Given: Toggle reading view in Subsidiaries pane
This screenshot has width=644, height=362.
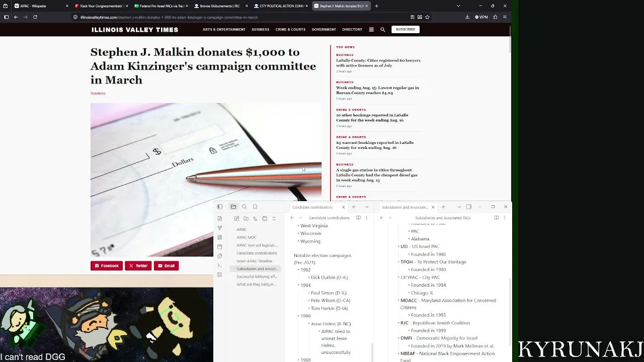Looking at the screenshot, I should (x=496, y=218).
